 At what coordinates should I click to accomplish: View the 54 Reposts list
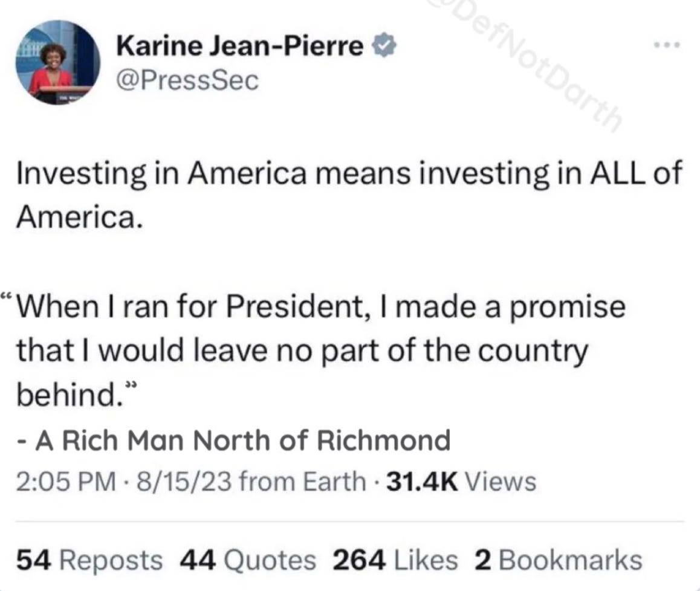tap(89, 560)
